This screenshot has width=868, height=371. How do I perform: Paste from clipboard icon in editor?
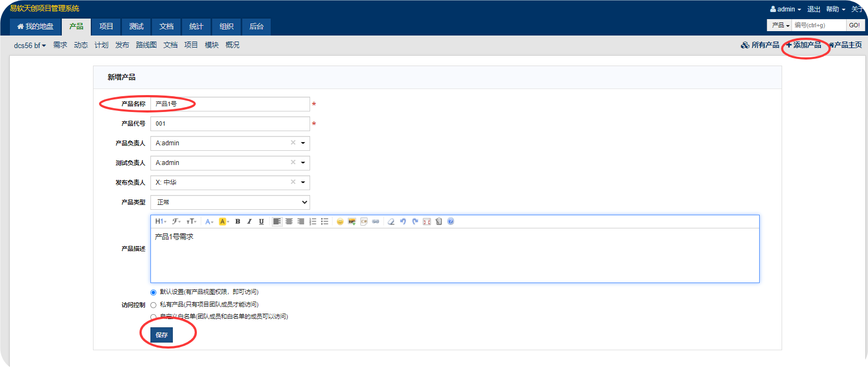439,221
